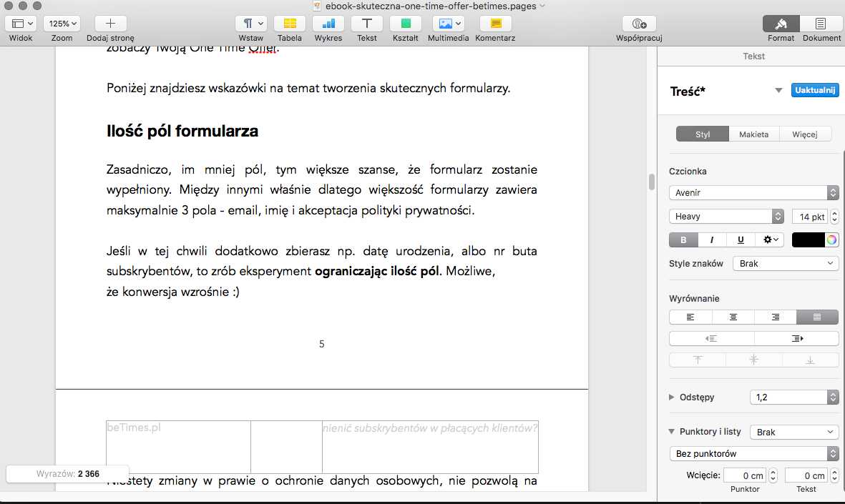Click the Współpracuj collaborate icon
845x504 pixels.
click(639, 24)
